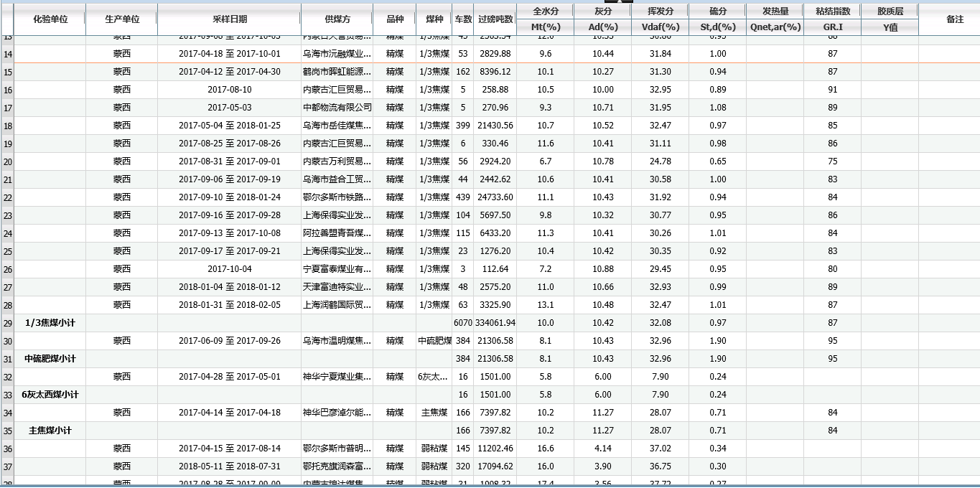Image resolution: width=980 pixels, height=488 pixels.
Task: Click tonnage value 112.64
Action: (495, 269)
